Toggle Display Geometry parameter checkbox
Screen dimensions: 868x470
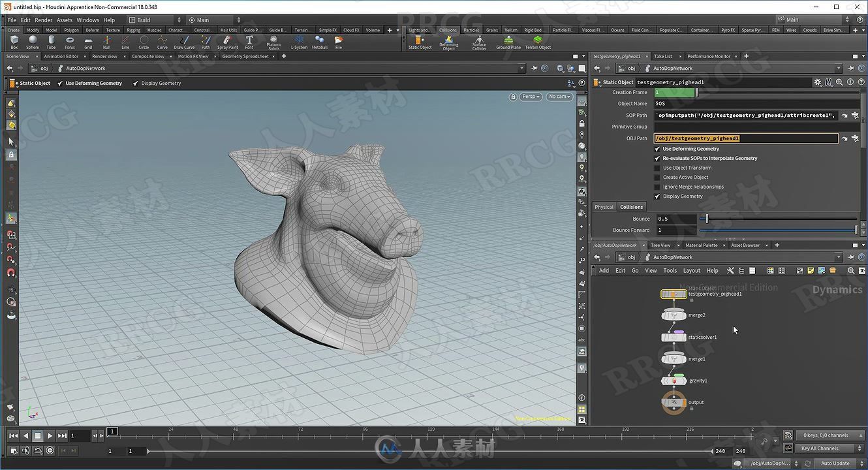pyautogui.click(x=657, y=196)
